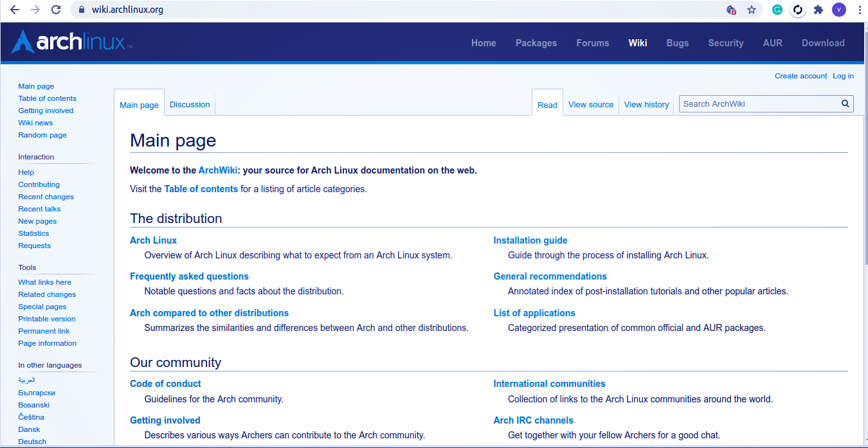This screenshot has width=868, height=448.
Task: Open Frequently asked questions article
Action: pos(189,276)
